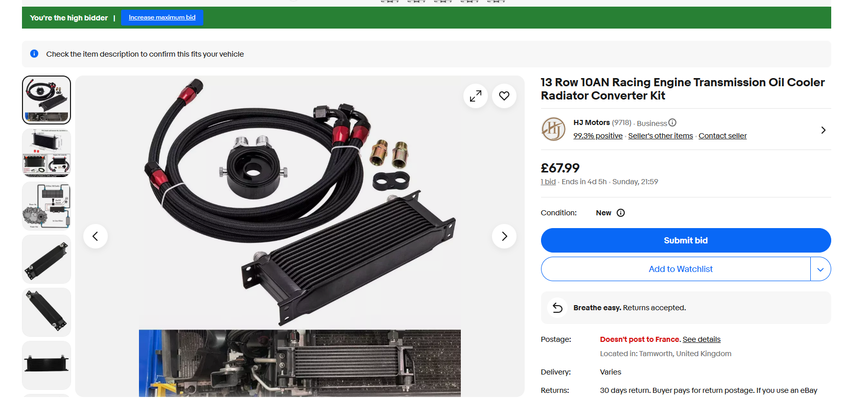Select the first kit overview thumbnail
The height and width of the screenshot is (398, 868).
point(46,100)
